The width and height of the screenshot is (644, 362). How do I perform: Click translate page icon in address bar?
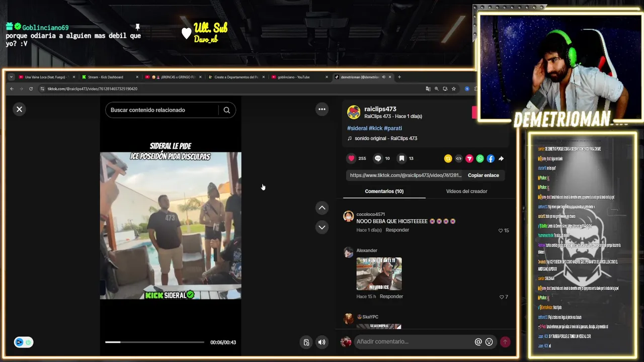[x=428, y=88]
